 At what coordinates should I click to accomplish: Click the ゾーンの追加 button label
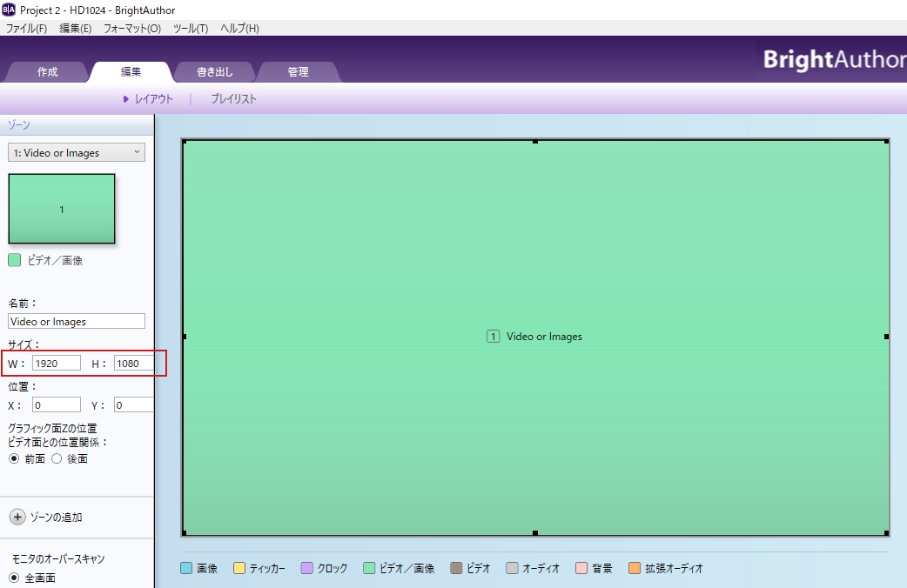pos(56,518)
